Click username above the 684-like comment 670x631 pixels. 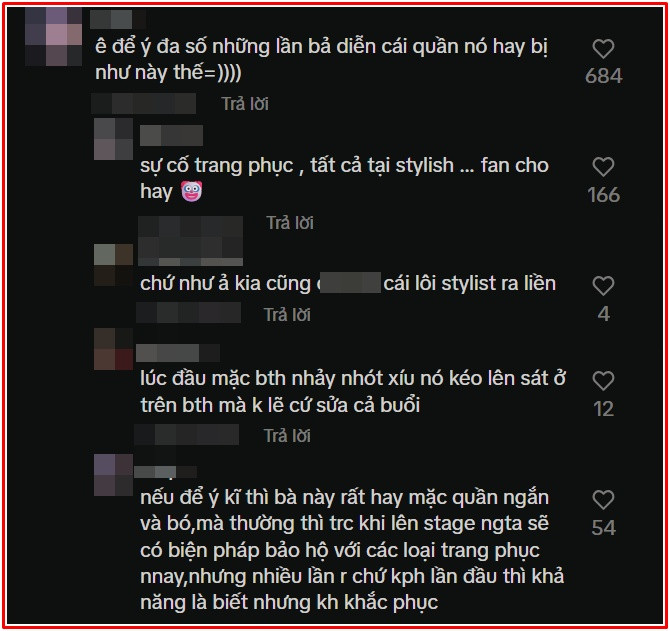click(x=118, y=19)
